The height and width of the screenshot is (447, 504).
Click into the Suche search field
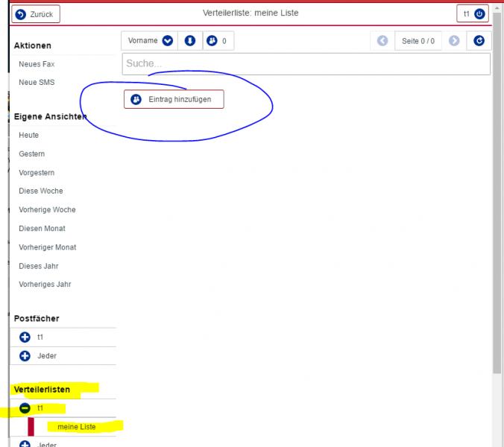306,64
